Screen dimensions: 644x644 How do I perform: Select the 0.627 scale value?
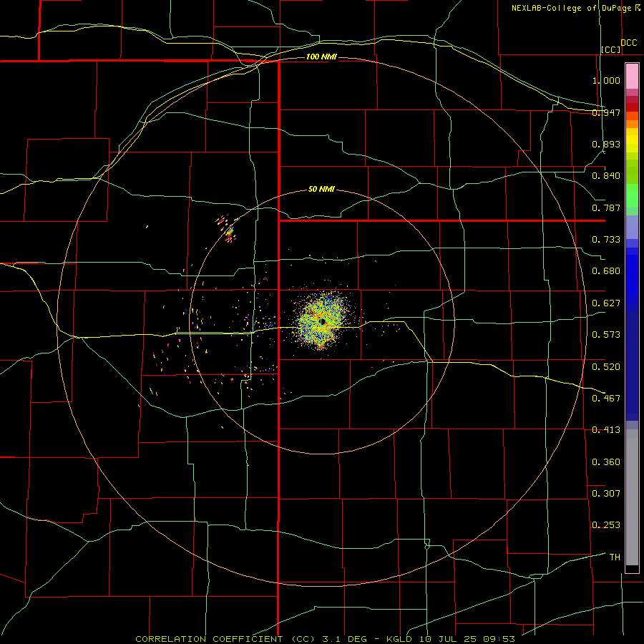[606, 303]
